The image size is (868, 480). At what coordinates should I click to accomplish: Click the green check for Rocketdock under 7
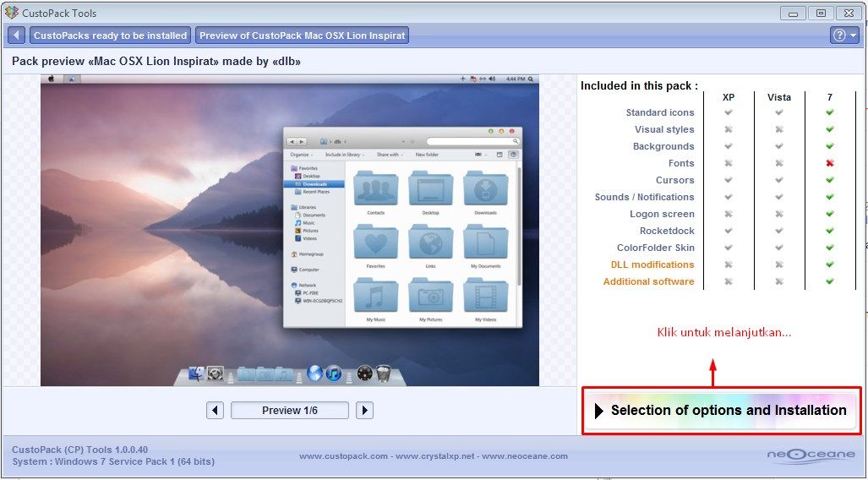830,231
